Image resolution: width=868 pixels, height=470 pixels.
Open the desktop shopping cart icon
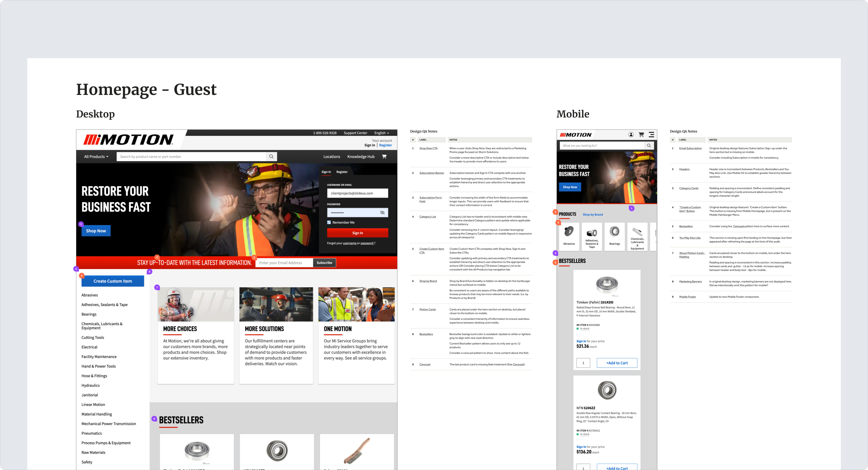pyautogui.click(x=384, y=156)
